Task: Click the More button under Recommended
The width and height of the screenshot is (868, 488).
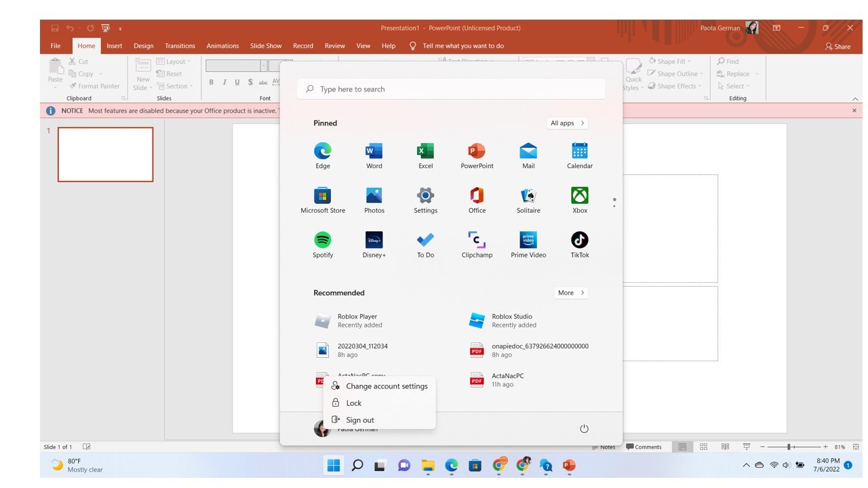Action: point(571,293)
